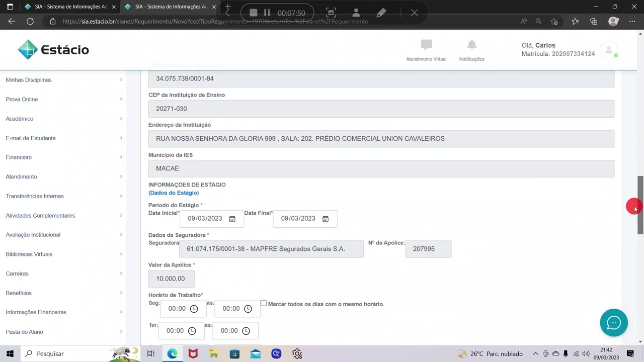This screenshot has height=362, width=644.
Task: Open the browser zoom magnifier icon
Action: [539, 21]
